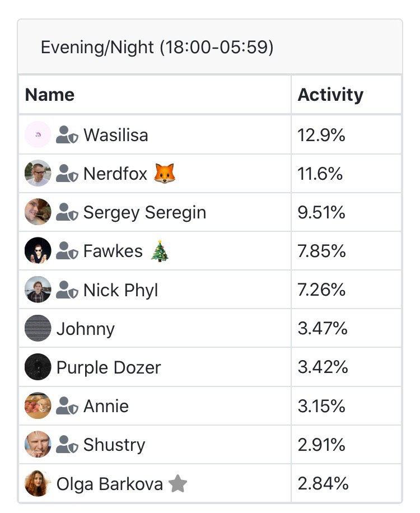This screenshot has width=420, height=513.
Task: Select the Purple Dozer name
Action: click(109, 367)
